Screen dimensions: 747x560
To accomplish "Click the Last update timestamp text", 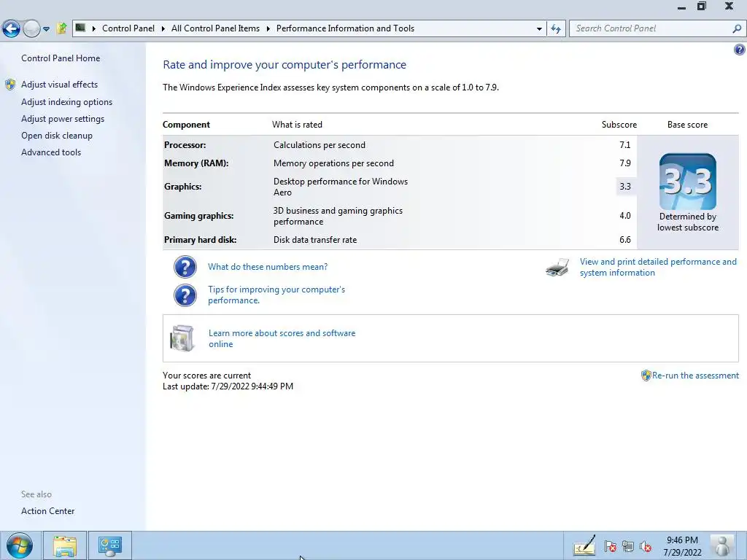I will click(x=228, y=386).
